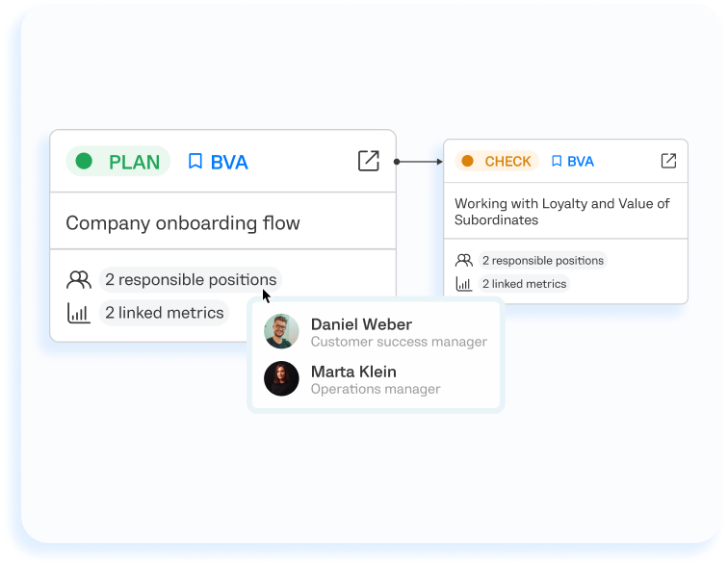Show responsible positions on Loyalty card
The image size is (728, 566).
click(x=543, y=260)
